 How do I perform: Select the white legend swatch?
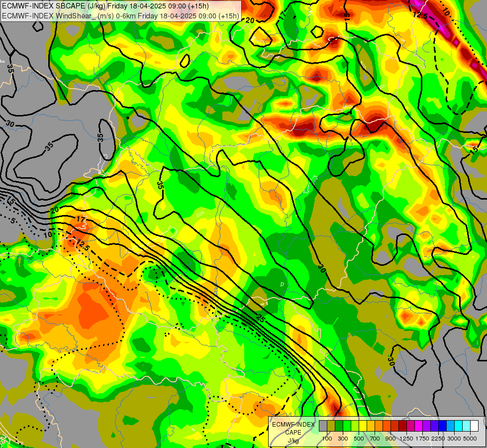(474, 426)
